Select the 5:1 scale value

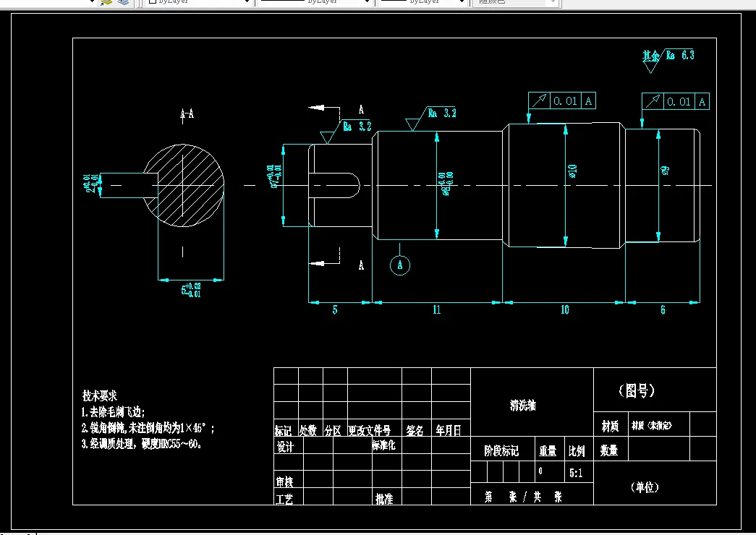576,474
